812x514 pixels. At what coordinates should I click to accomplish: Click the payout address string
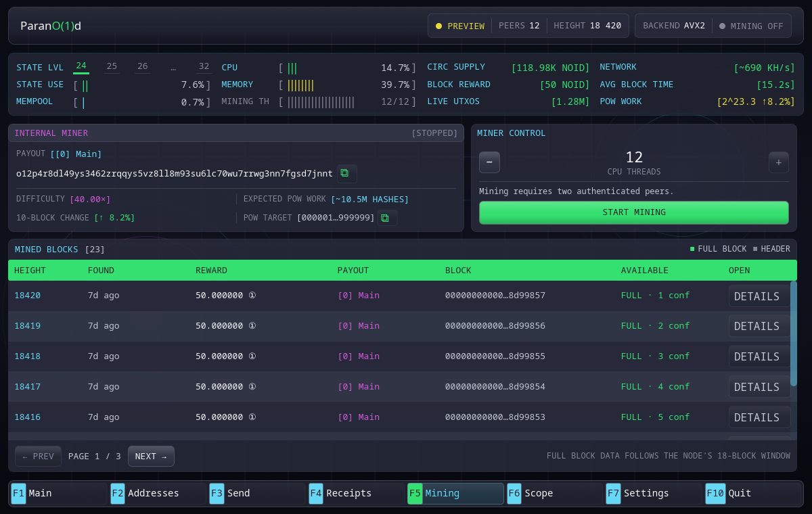point(175,174)
